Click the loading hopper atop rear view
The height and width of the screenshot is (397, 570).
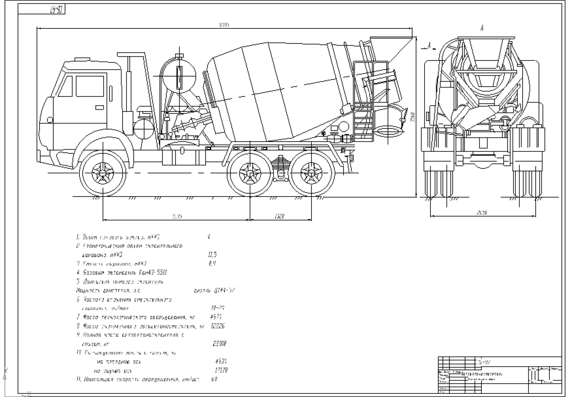[x=486, y=52]
